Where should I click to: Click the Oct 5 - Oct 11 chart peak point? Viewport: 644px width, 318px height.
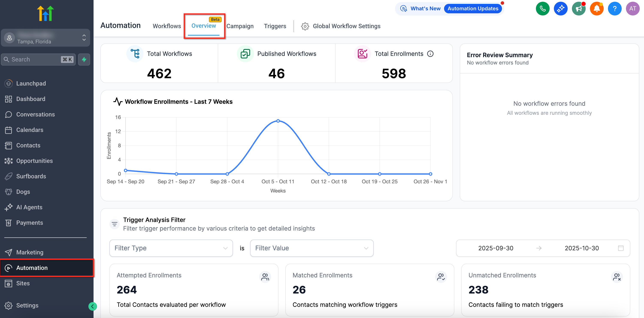point(278,121)
